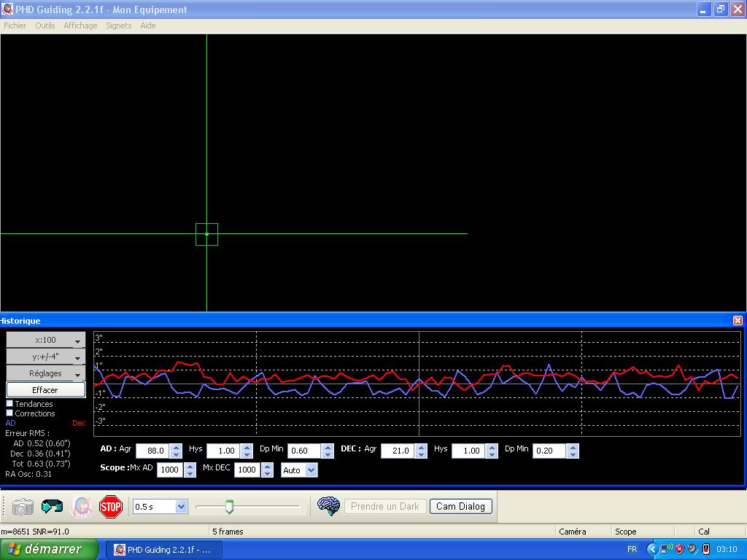
Task: Open the 0.5 s exposure dropdown
Action: click(x=160, y=507)
